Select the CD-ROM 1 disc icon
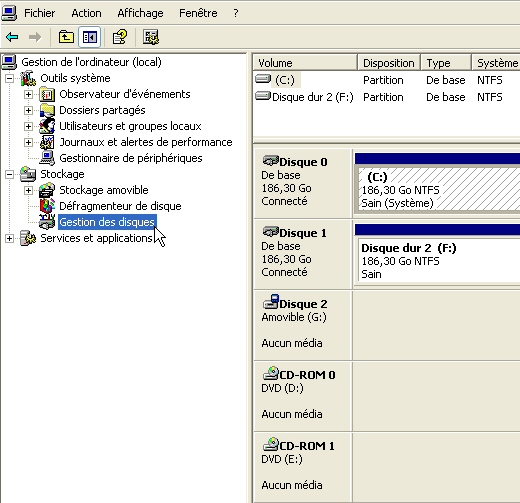Viewport: 520px width, 503px height. [271, 444]
